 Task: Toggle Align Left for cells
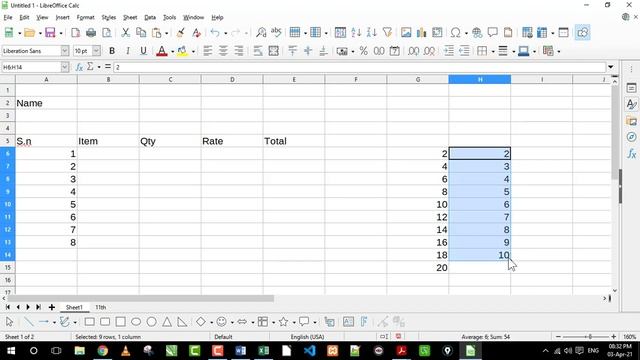[208, 51]
